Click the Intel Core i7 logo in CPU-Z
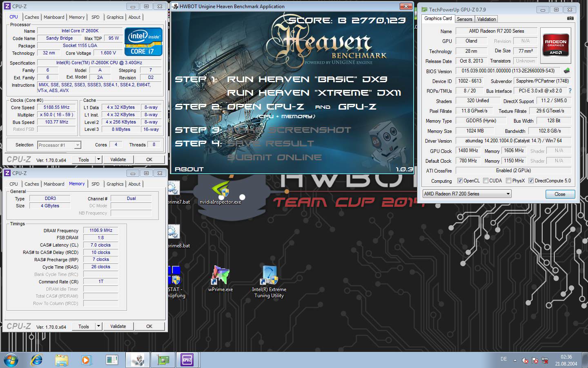This screenshot has height=368, width=588. tap(143, 42)
